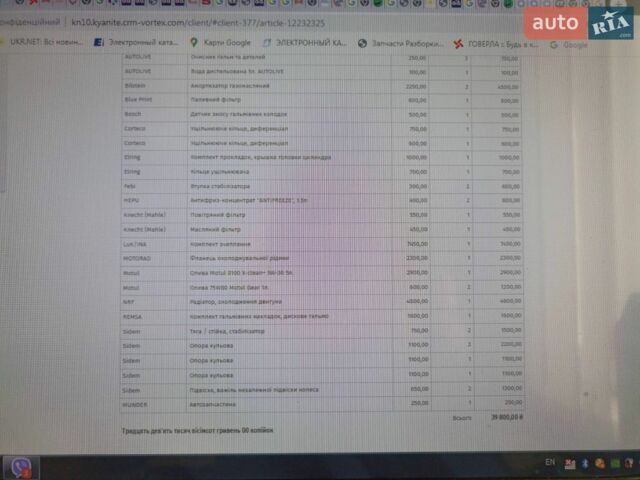Open the Viber icon in the taskbar
The height and width of the screenshot is (480, 640).
click(20, 468)
